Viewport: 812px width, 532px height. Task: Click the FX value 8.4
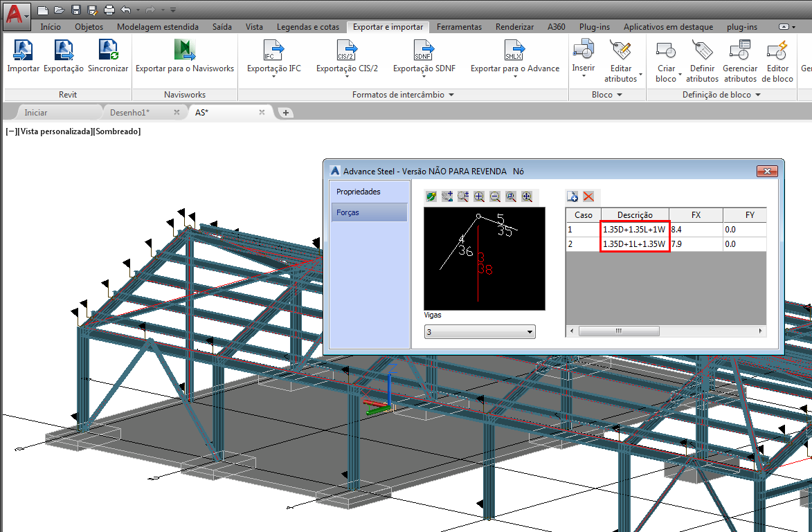click(x=696, y=229)
